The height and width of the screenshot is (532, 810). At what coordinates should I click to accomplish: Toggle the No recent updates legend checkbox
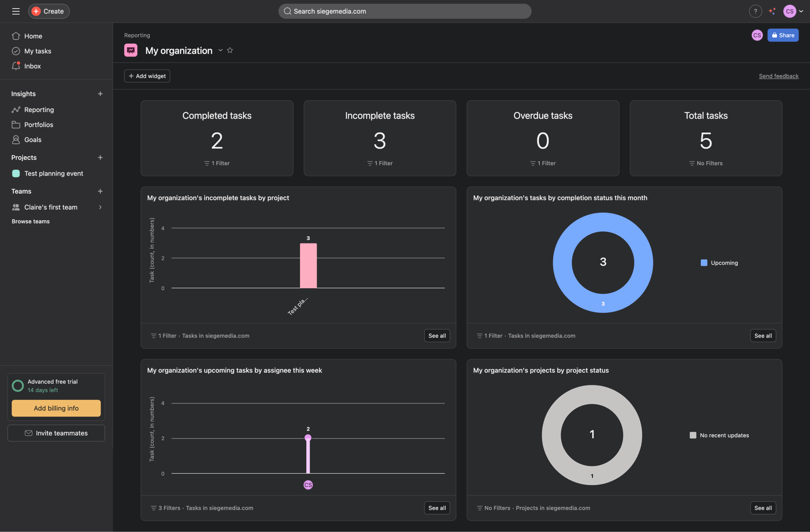tap(693, 435)
